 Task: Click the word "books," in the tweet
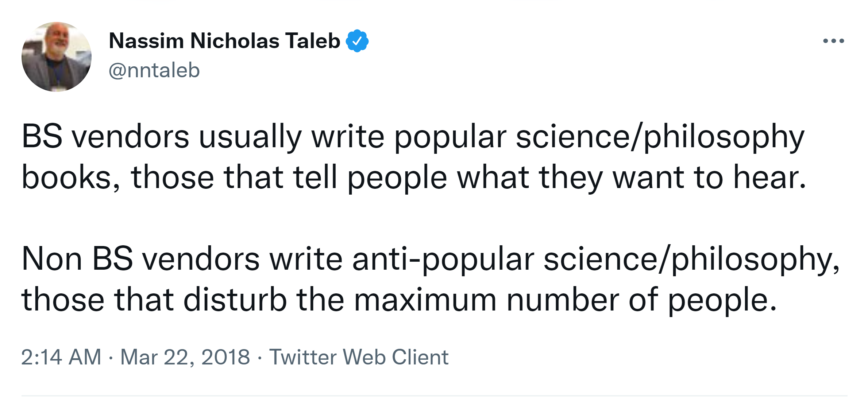70,177
